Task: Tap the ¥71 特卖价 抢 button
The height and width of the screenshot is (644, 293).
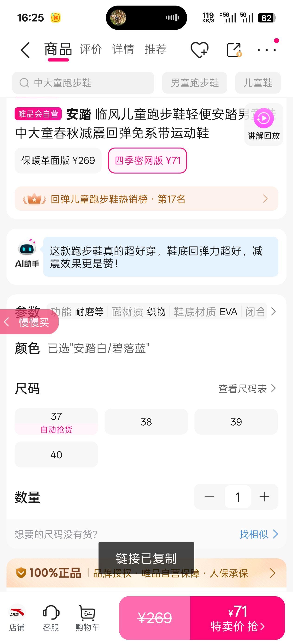Action: [x=237, y=618]
